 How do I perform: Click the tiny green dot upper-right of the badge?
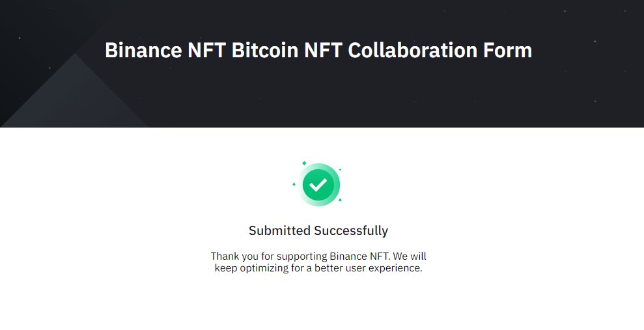point(340,169)
